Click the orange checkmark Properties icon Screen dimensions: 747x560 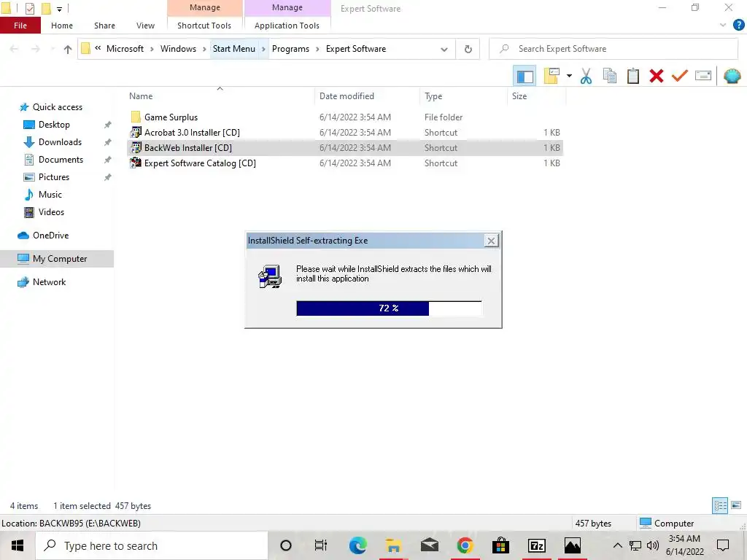(680, 76)
